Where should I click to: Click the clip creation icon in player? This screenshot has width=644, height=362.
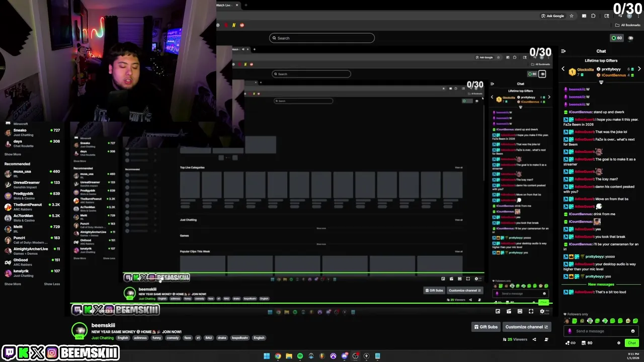509,311
